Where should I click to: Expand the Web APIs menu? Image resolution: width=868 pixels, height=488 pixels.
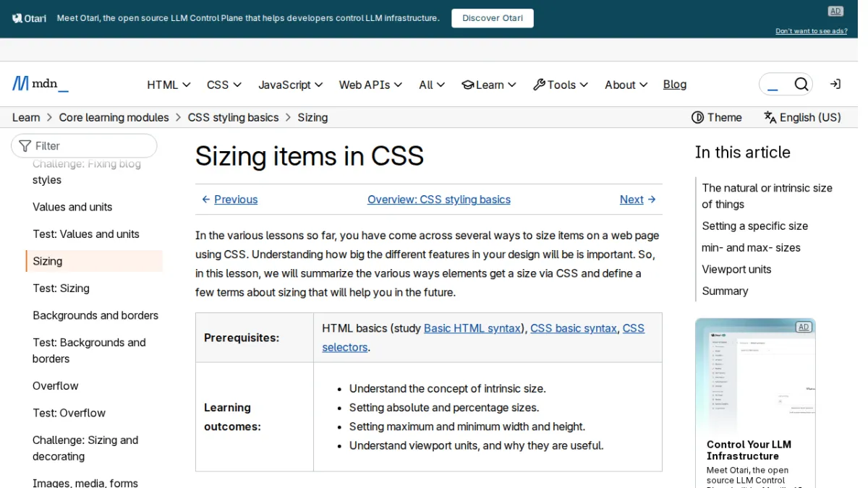click(x=370, y=85)
